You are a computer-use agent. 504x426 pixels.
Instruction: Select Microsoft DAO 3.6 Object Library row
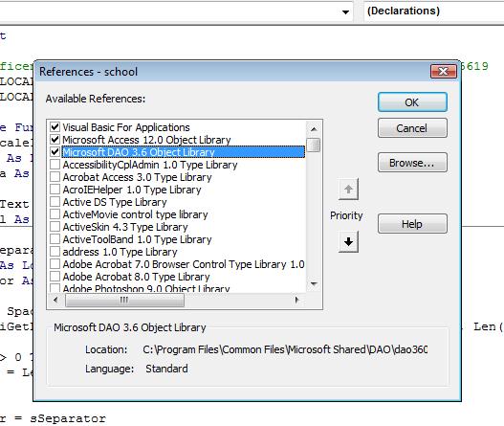(x=184, y=152)
